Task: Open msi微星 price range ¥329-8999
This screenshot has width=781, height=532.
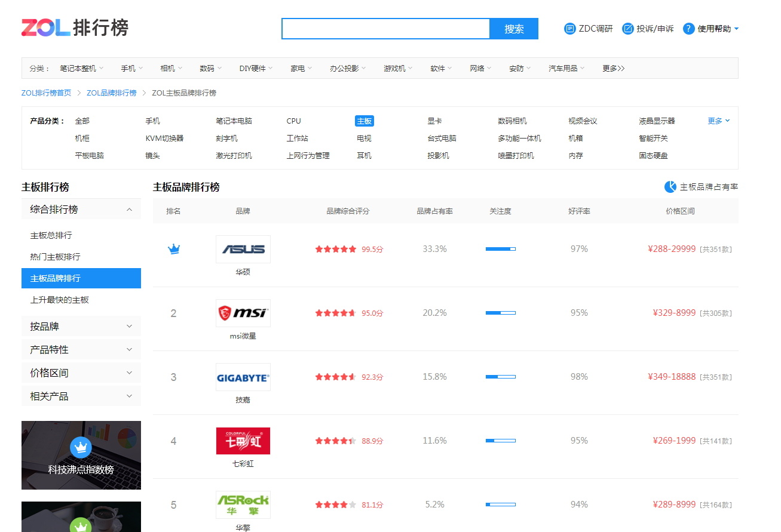Action: [x=675, y=313]
